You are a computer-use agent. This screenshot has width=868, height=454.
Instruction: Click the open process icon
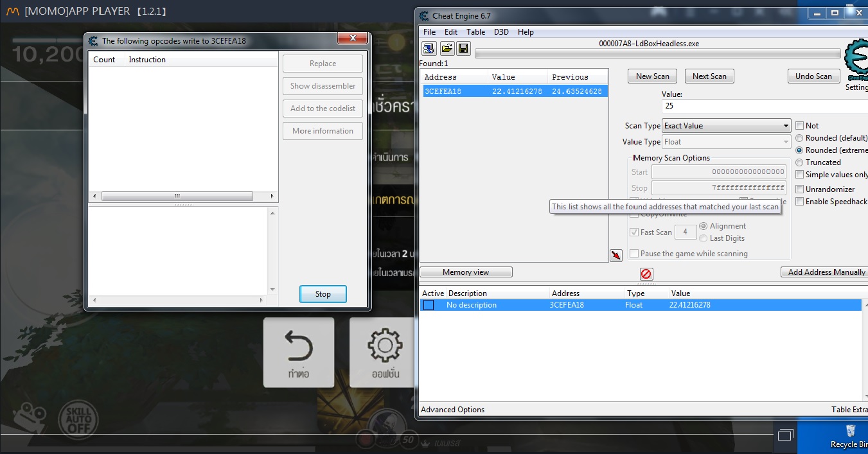[x=429, y=48]
